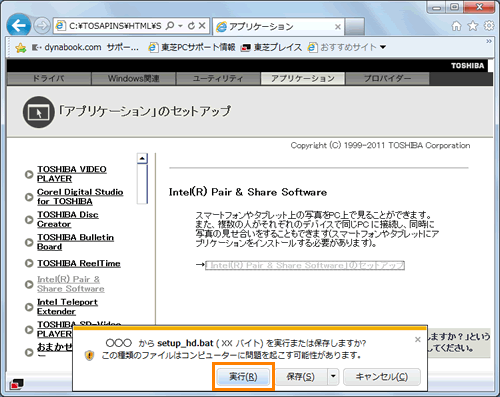Viewport: 500px width, 397px height.
Task: Open TOSHIBA Bulletin Board link
Action: point(75,242)
